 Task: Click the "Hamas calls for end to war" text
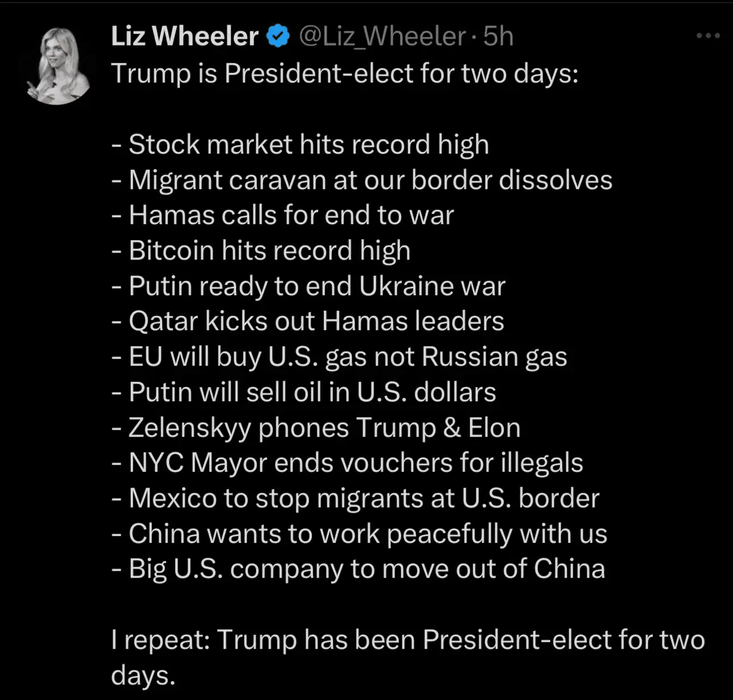pos(291,215)
